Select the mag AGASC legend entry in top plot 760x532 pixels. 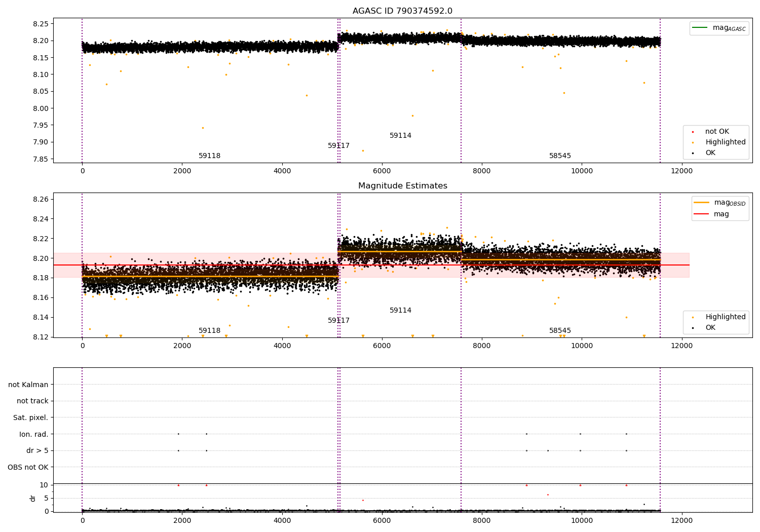(x=719, y=28)
